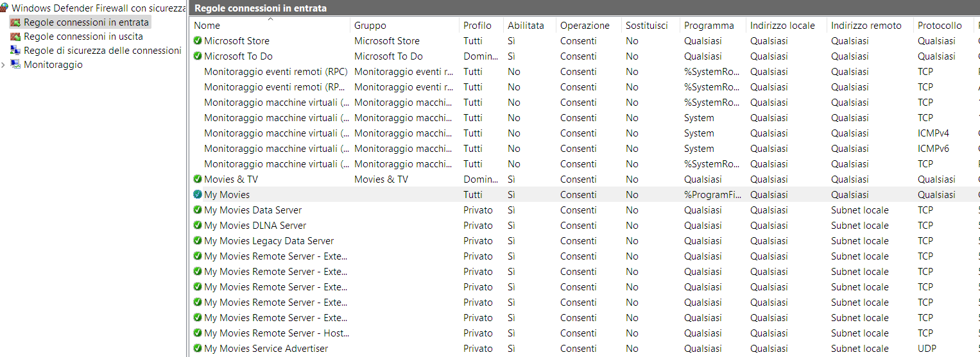Sort by the Indirizzo remoto column header
This screenshot has width=980, height=357.
click(870, 26)
